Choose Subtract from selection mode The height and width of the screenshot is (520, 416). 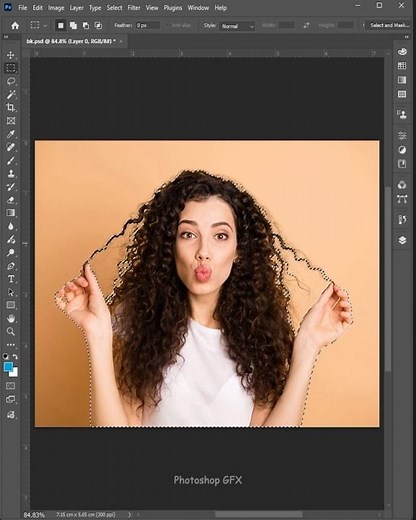pos(86,26)
